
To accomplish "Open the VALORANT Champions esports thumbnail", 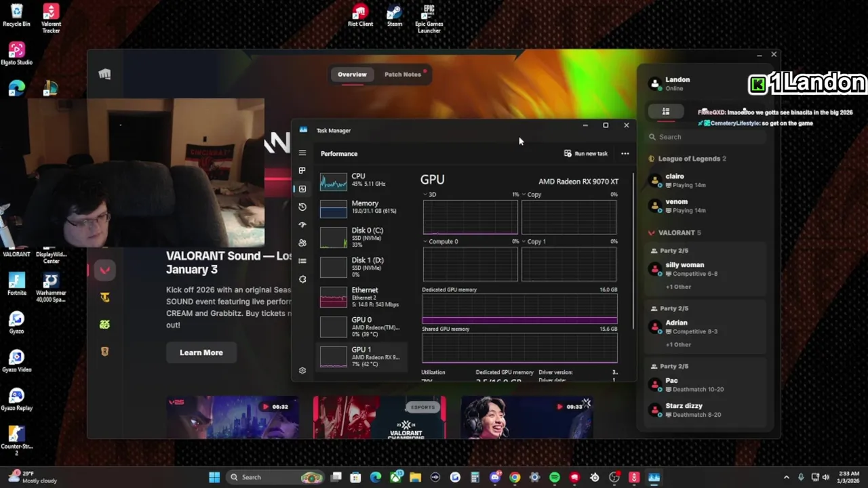I will [x=379, y=418].
